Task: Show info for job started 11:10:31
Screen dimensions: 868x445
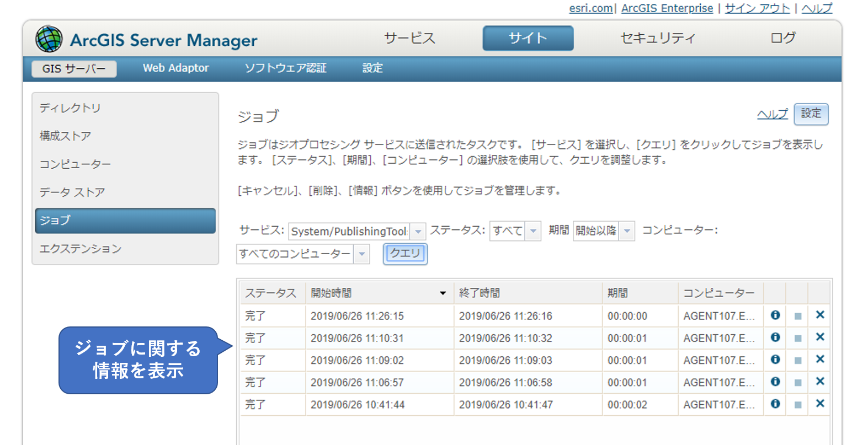Action: (x=775, y=337)
